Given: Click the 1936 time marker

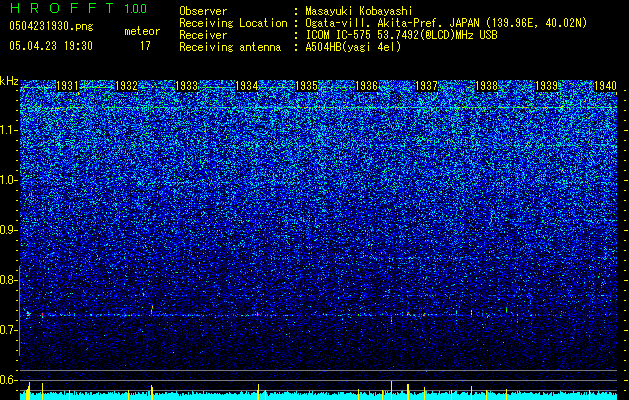Looking at the screenshot, I should point(366,86).
